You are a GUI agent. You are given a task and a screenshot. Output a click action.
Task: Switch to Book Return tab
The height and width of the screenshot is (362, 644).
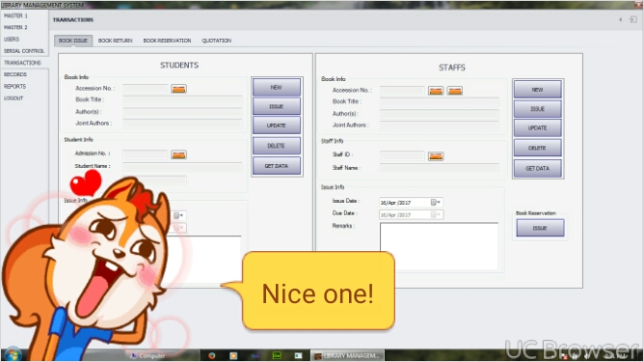click(x=115, y=41)
